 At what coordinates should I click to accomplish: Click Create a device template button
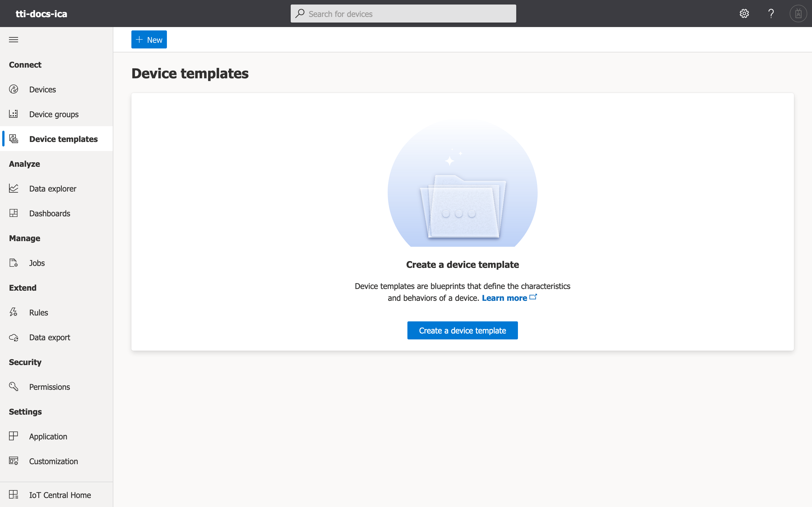[462, 330]
